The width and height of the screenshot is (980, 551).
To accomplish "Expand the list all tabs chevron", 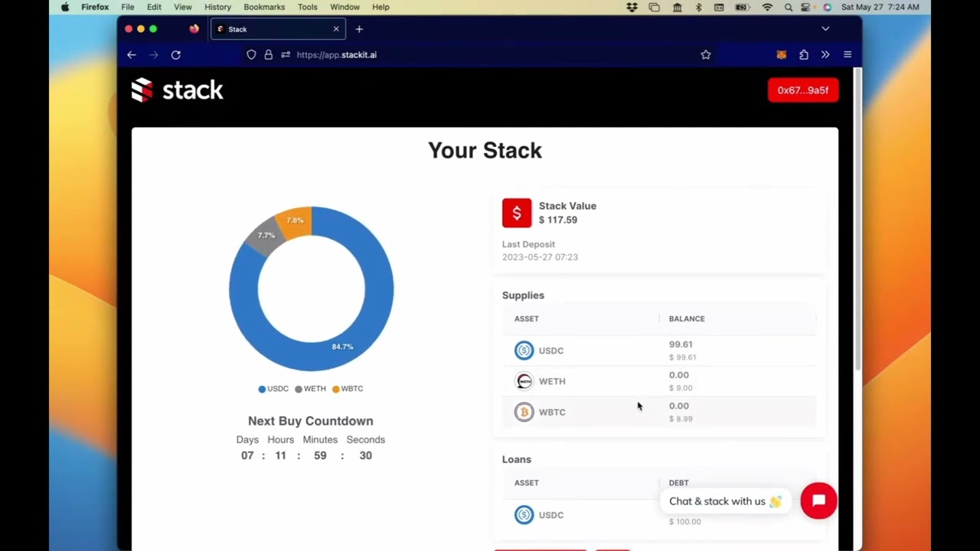I will pyautogui.click(x=825, y=29).
